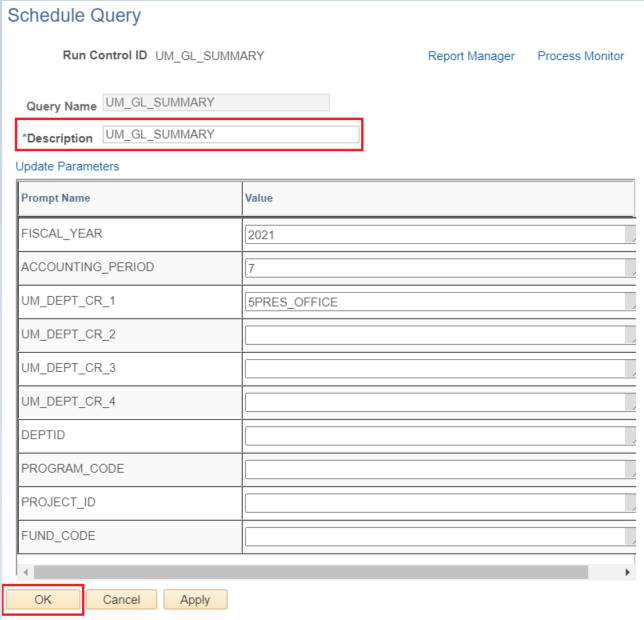
Task: Select the FUND_CODE prompt name cell
Action: [130, 537]
